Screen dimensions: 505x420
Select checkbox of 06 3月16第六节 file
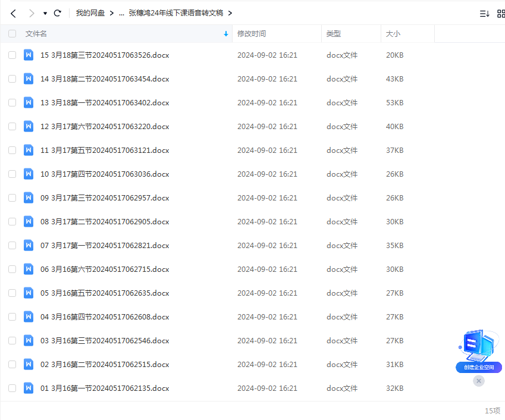(x=12, y=269)
